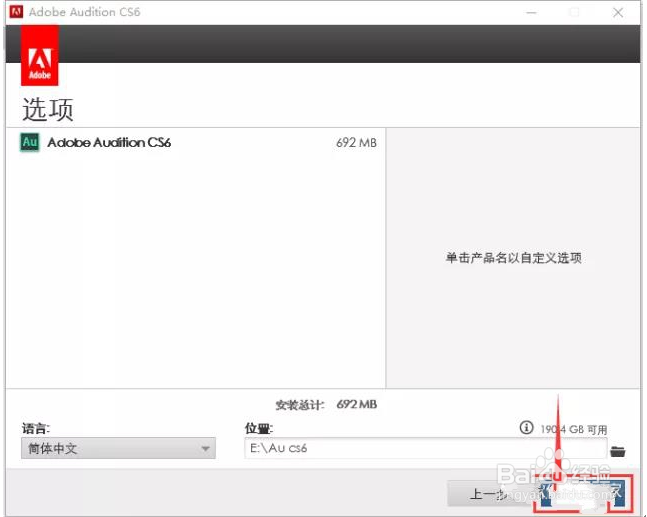Click the install location field E:\Au cs6
The image size is (647, 517).
coord(425,448)
